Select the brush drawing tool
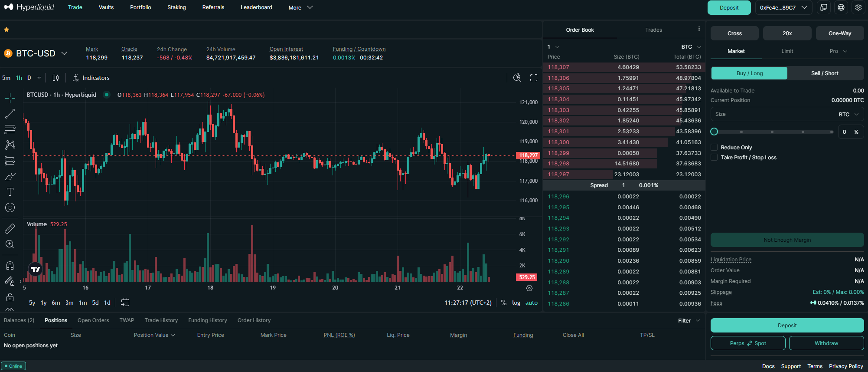The image size is (868, 372). point(10,176)
